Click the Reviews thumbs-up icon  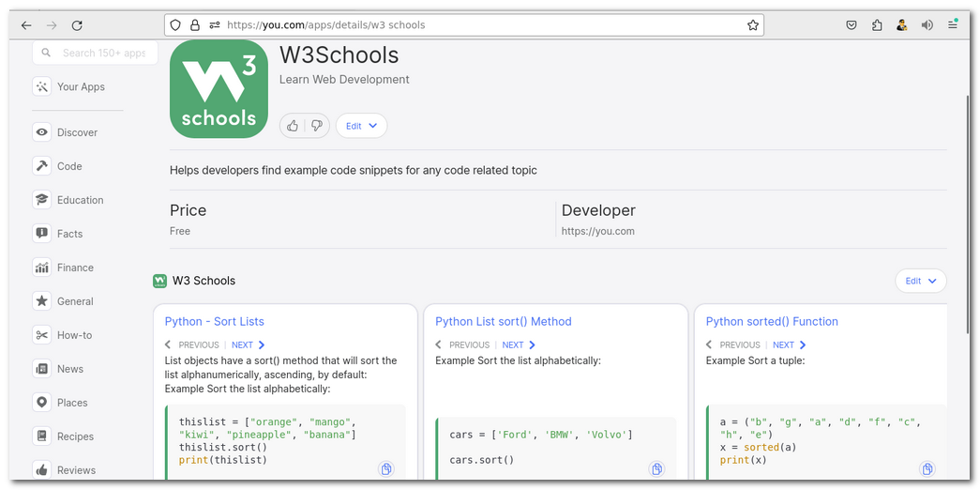[x=42, y=470]
